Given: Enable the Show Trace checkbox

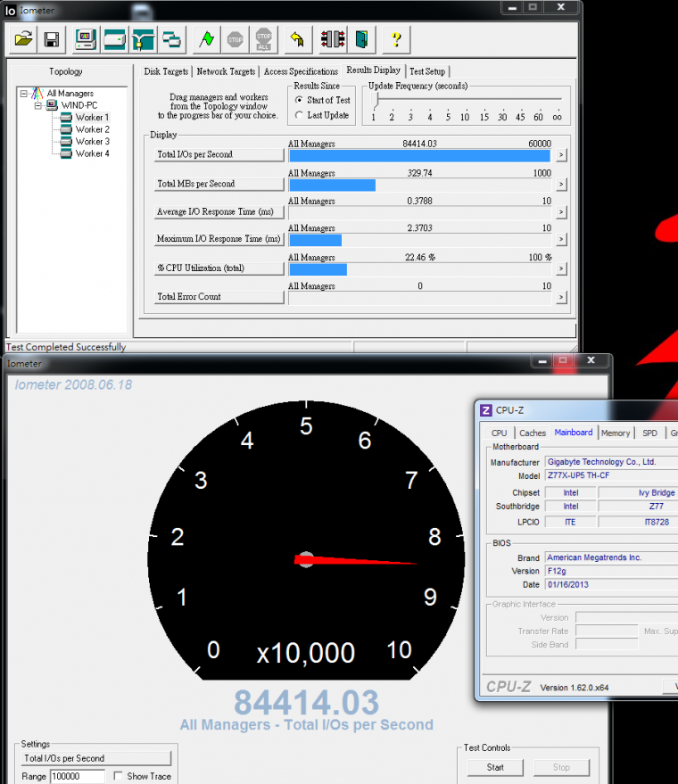Looking at the screenshot, I should pos(119,776).
